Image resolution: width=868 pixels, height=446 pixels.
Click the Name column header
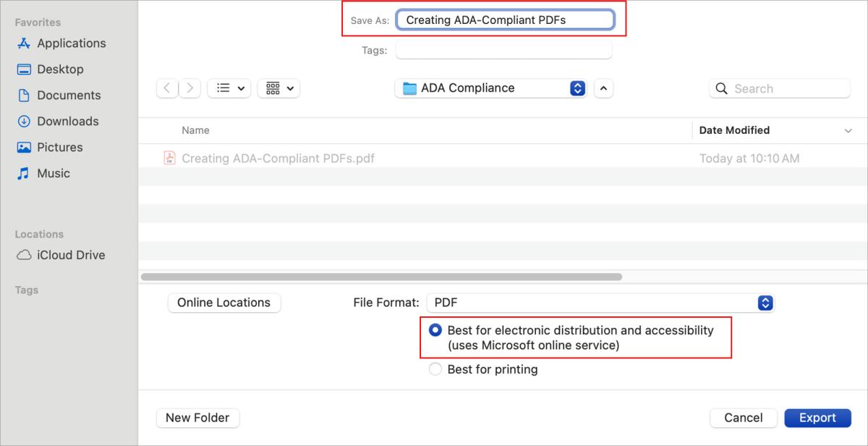pos(195,130)
